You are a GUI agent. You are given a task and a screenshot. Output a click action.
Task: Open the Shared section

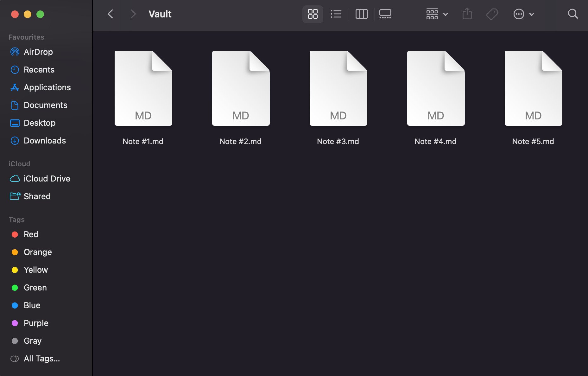(37, 196)
